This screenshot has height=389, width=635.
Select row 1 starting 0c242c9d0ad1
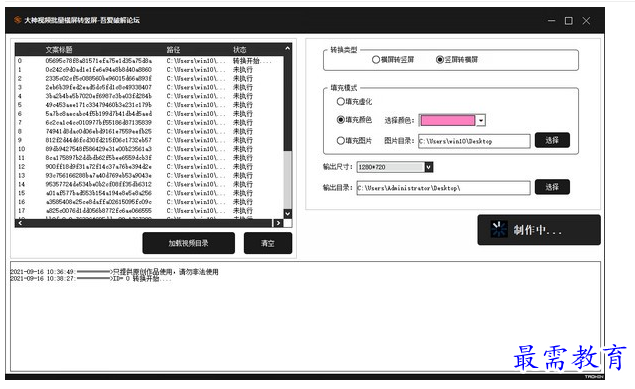(149, 70)
